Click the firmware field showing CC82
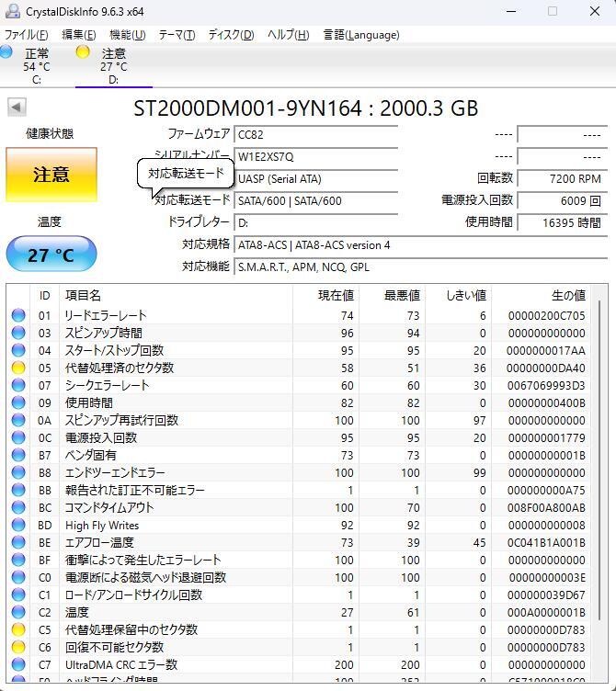Image resolution: width=616 pixels, height=691 pixels. 316,135
